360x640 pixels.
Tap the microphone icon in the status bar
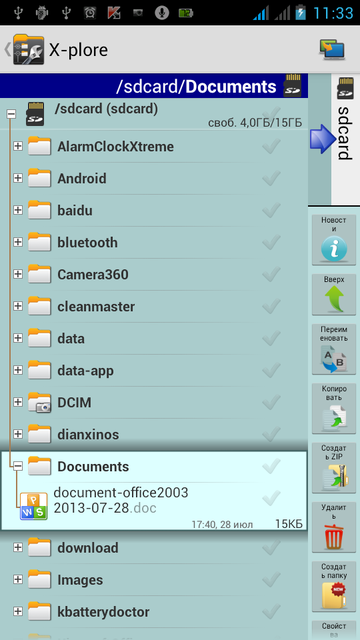(x=162, y=13)
